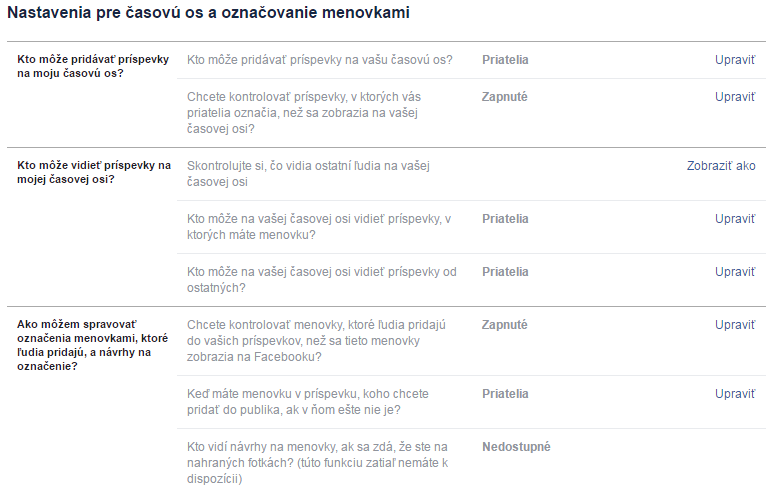Click the Nedostupné status label
Screen dimensions: 783x493
click(x=516, y=447)
